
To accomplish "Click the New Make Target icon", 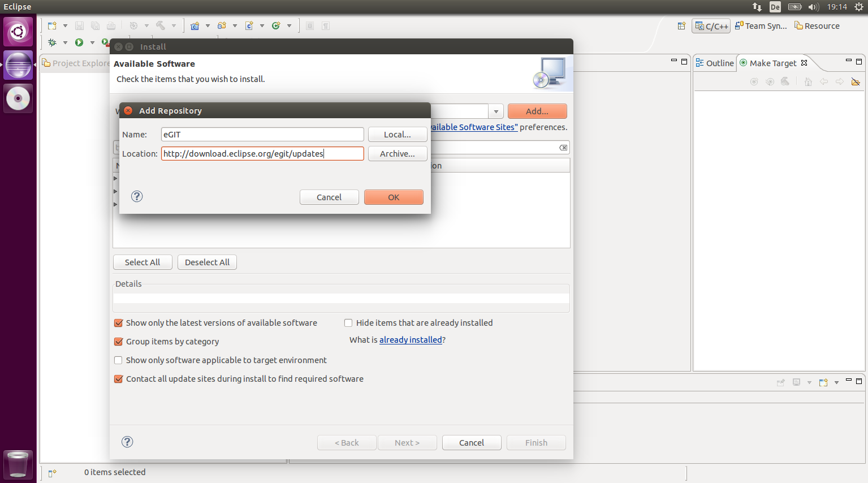I will [x=754, y=81].
